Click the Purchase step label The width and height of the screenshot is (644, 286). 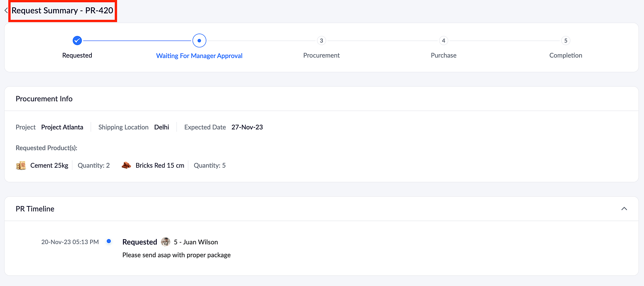tap(443, 55)
